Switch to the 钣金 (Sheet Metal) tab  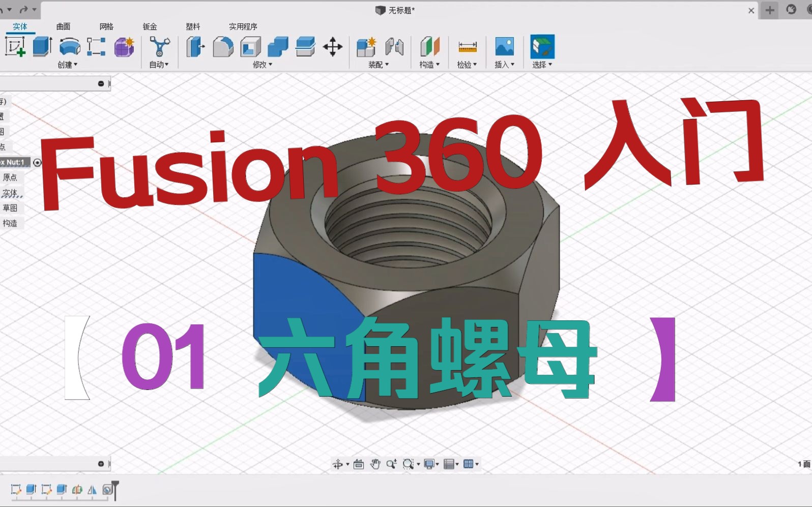tap(150, 26)
